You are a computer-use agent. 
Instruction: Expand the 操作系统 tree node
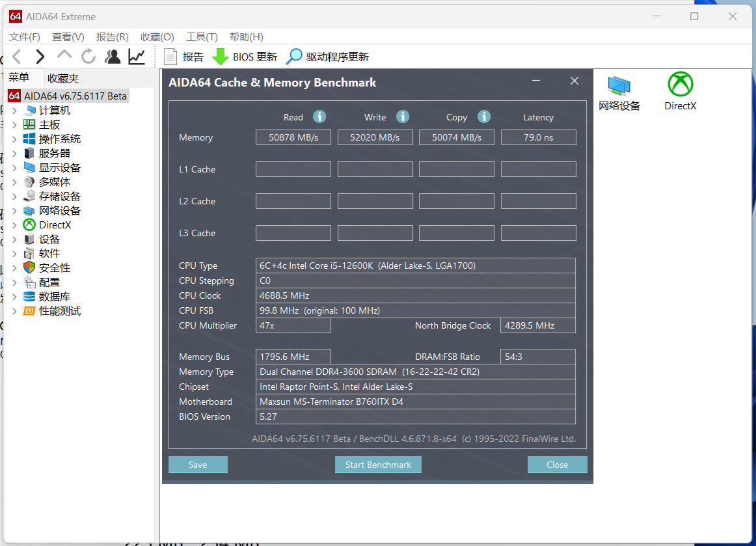[14, 139]
